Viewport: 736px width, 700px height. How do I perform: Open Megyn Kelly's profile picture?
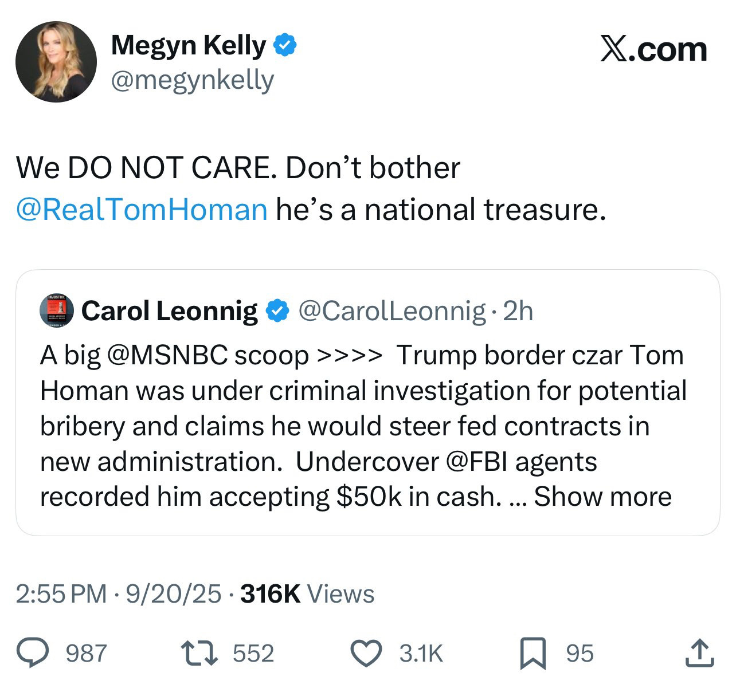coord(56,62)
